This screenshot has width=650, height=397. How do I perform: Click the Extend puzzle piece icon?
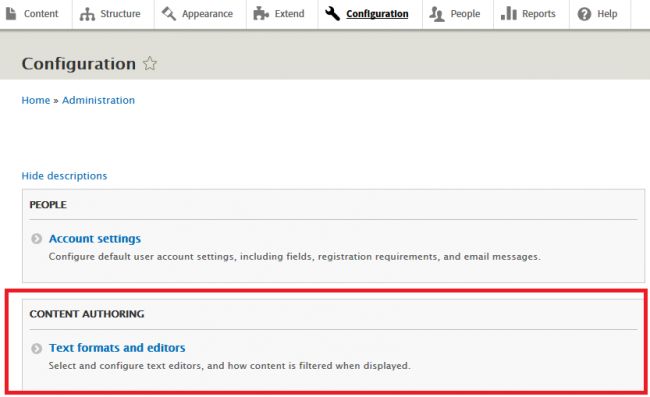coord(261,14)
